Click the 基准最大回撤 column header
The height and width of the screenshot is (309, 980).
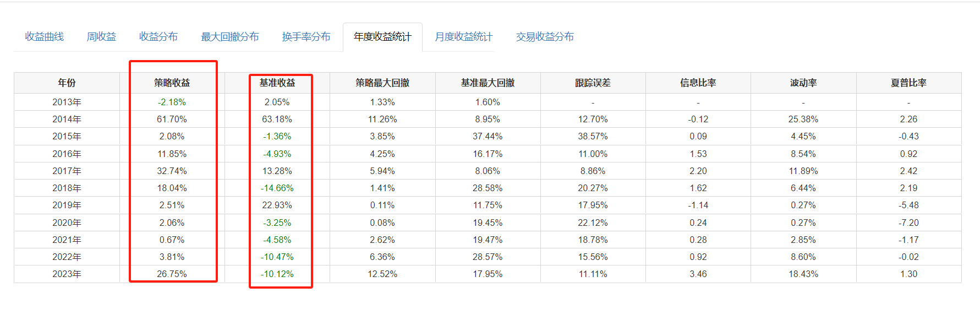(x=488, y=83)
